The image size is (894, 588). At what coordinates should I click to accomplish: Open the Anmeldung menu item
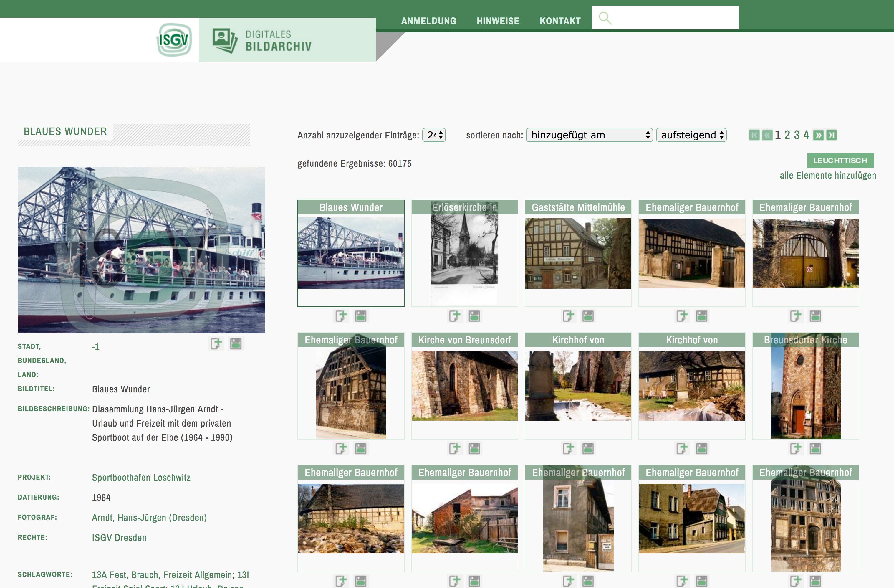[x=428, y=21]
